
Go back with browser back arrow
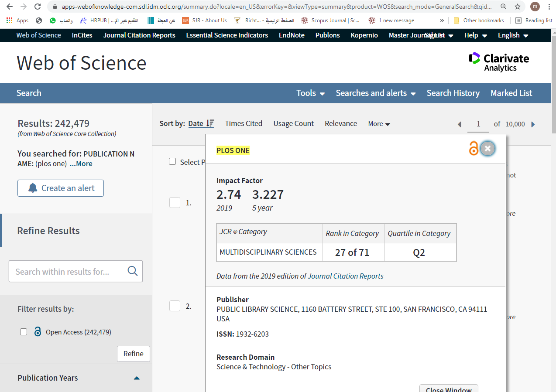click(10, 7)
